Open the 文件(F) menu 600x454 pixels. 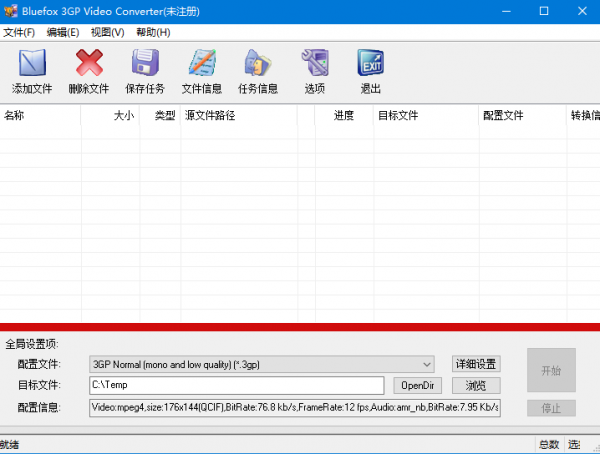click(x=19, y=33)
